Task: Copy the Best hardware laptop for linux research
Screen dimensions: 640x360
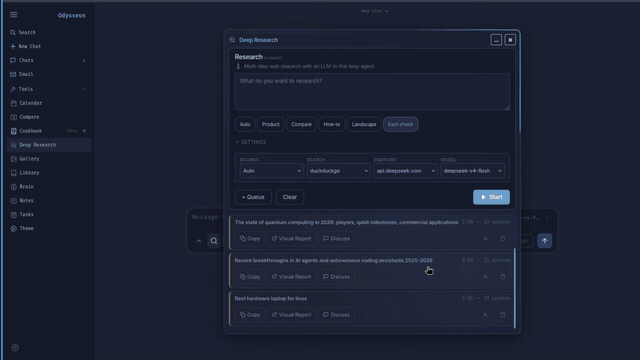Action: pyautogui.click(x=250, y=315)
